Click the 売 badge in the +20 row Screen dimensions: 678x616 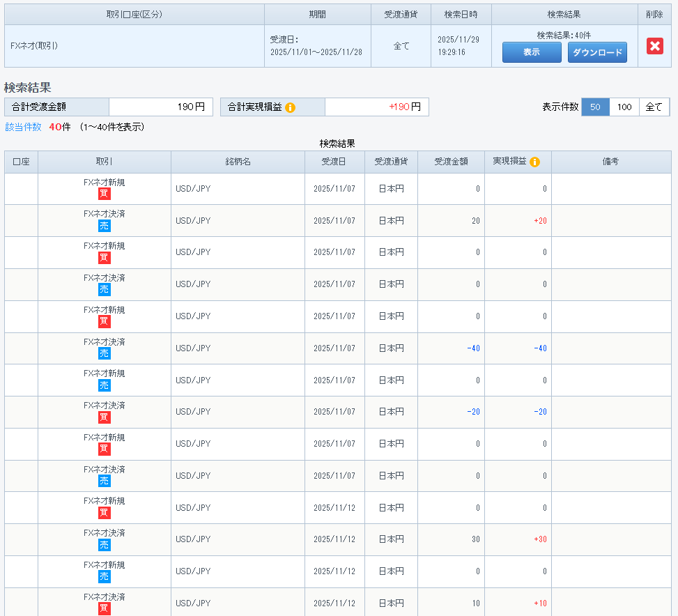click(x=105, y=226)
